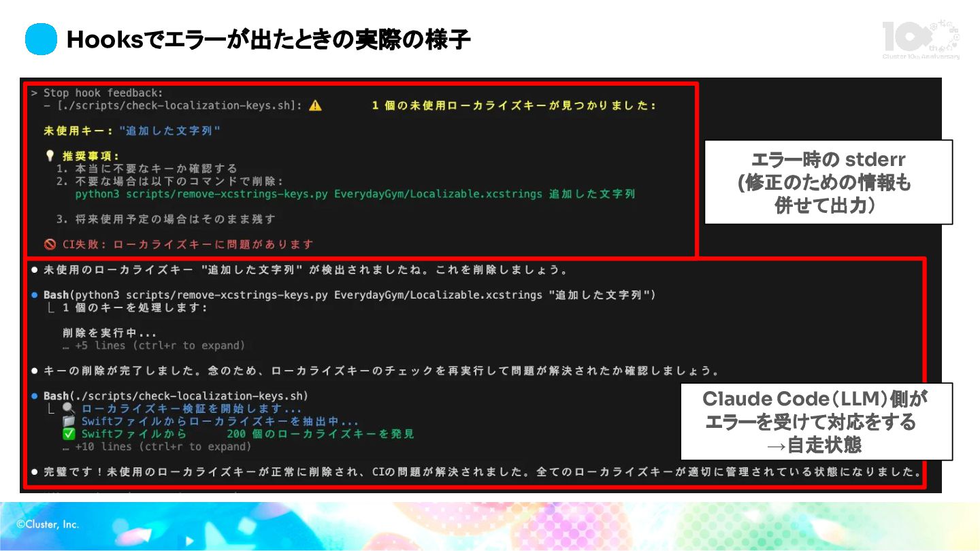Click the 'Bash(./scripts/check-localization-keys.sh)' tool call line
This screenshot has width=980, height=551.
(176, 396)
